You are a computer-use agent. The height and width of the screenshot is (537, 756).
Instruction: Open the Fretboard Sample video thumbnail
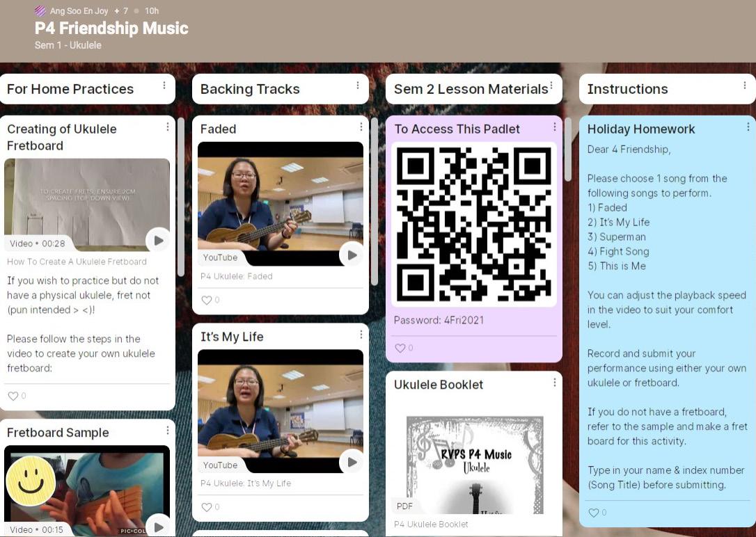[x=87, y=491]
